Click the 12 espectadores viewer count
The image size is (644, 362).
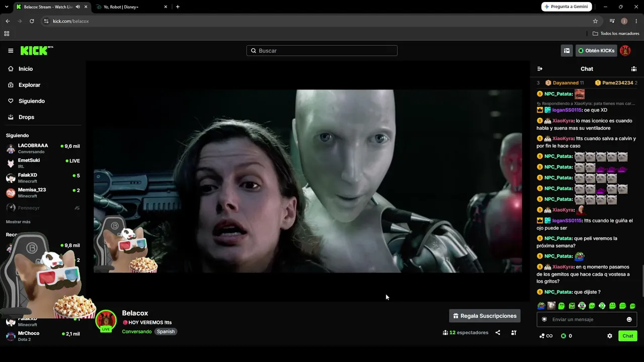465,333
